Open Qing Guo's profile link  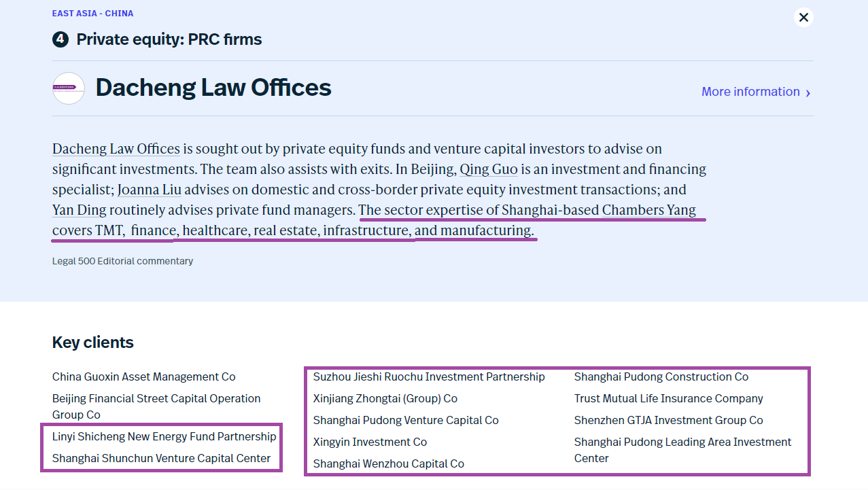[x=489, y=169]
